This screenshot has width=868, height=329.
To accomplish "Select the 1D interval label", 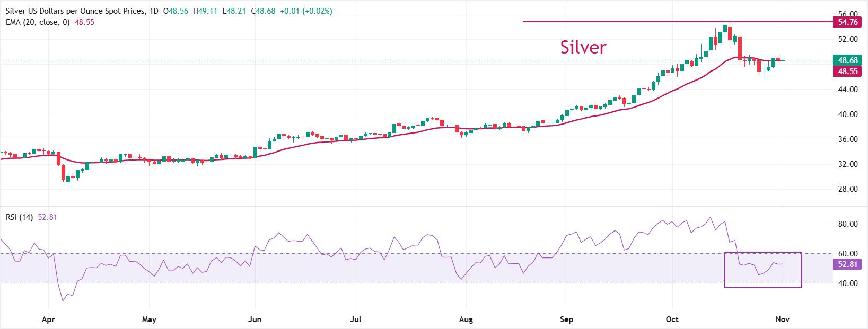I will (x=154, y=11).
